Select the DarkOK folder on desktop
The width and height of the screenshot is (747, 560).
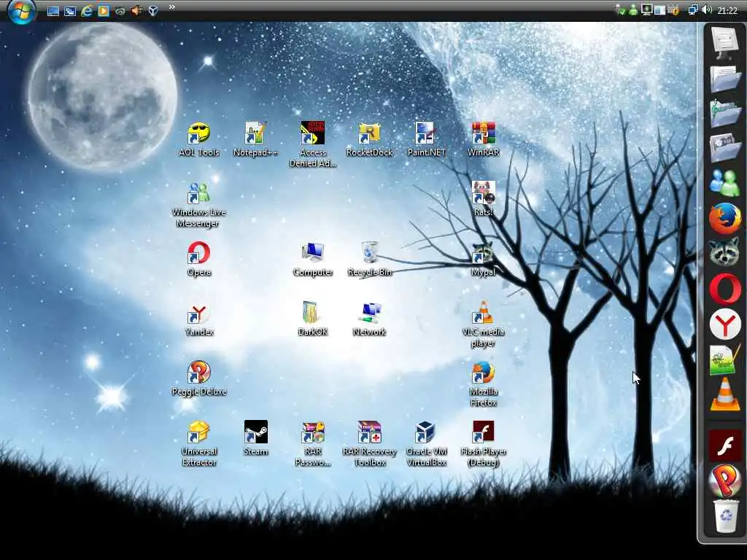[312, 319]
